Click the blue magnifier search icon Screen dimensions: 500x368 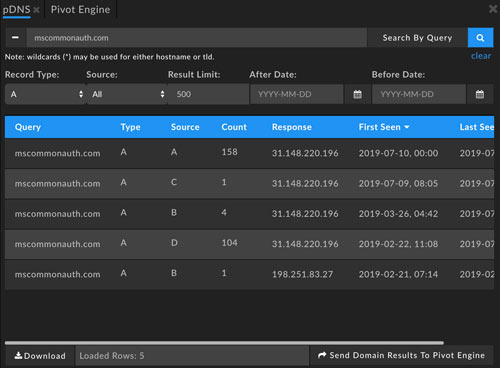tap(480, 38)
